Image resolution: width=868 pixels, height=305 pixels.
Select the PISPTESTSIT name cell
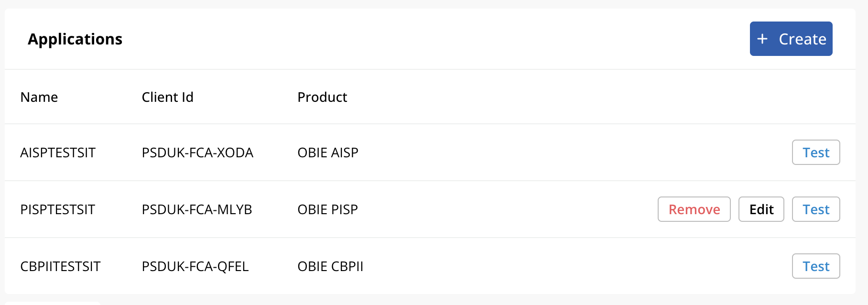point(58,209)
